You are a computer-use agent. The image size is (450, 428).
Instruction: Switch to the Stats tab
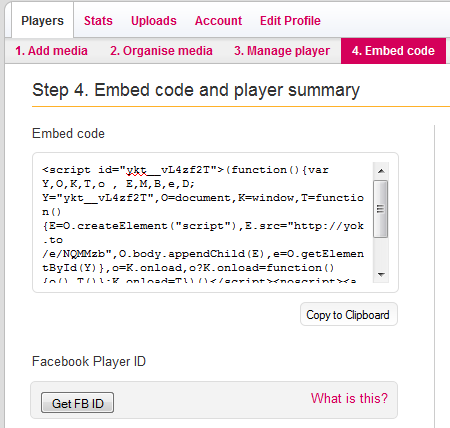98,21
